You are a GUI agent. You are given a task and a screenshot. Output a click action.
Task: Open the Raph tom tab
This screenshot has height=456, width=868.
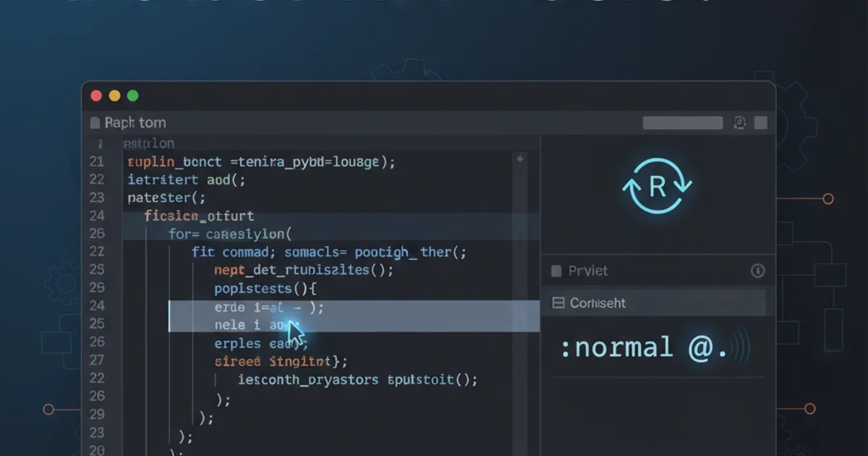click(x=135, y=123)
